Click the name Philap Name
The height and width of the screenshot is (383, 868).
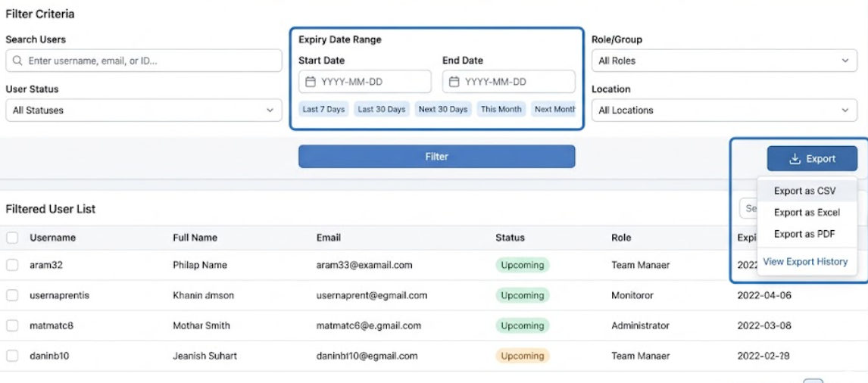[x=200, y=265]
